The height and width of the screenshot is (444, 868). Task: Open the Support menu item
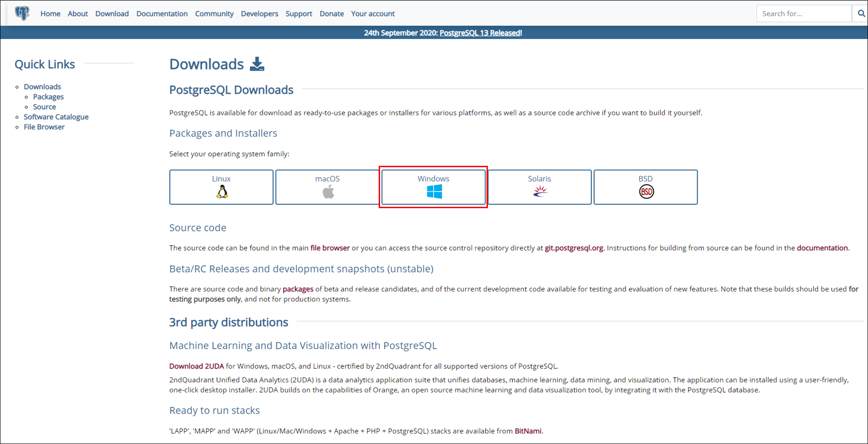coord(299,14)
